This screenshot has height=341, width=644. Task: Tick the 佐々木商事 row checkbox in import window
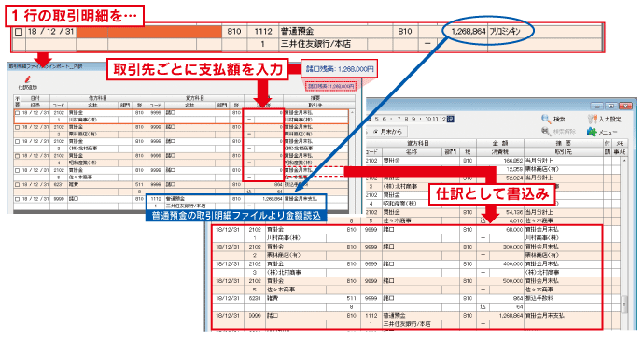17,170
